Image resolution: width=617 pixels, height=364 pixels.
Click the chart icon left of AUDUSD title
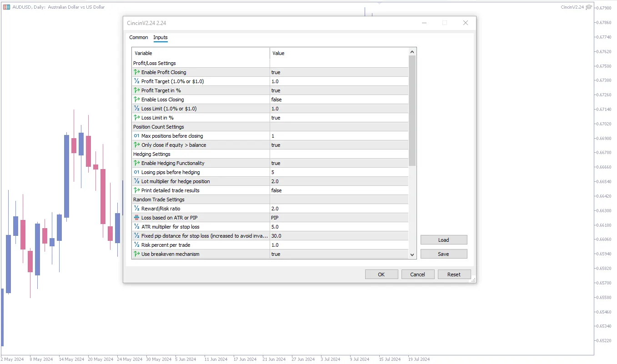6,7
